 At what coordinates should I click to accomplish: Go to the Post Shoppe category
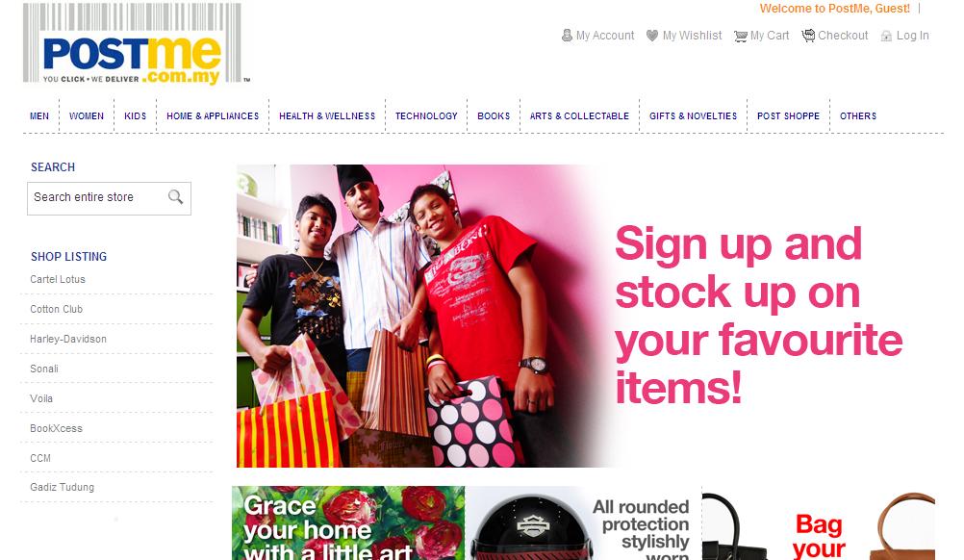click(x=788, y=115)
